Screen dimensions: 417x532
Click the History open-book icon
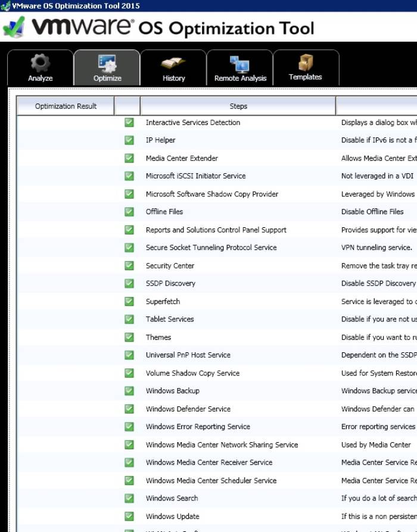[173, 64]
